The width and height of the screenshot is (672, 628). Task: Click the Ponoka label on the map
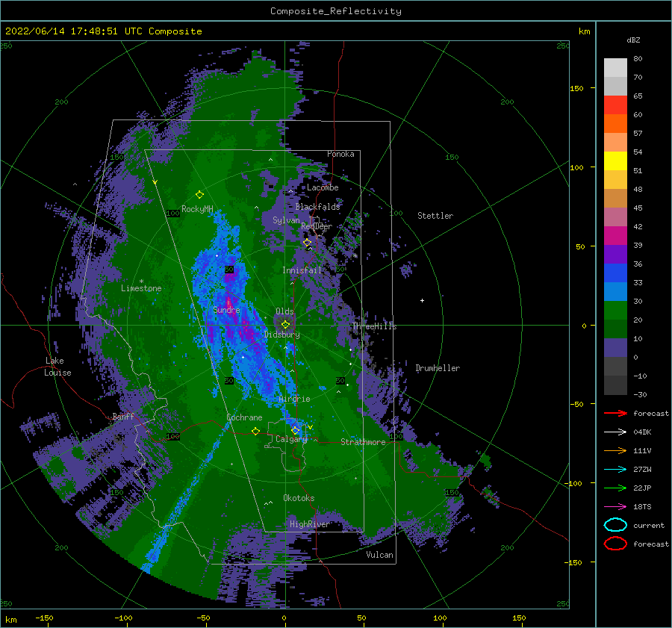point(340,154)
